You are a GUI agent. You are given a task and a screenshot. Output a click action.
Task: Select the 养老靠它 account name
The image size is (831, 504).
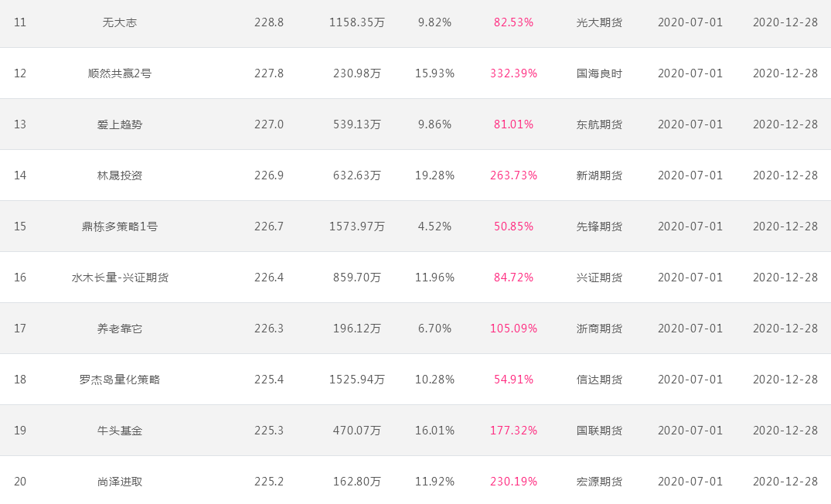[x=120, y=329]
